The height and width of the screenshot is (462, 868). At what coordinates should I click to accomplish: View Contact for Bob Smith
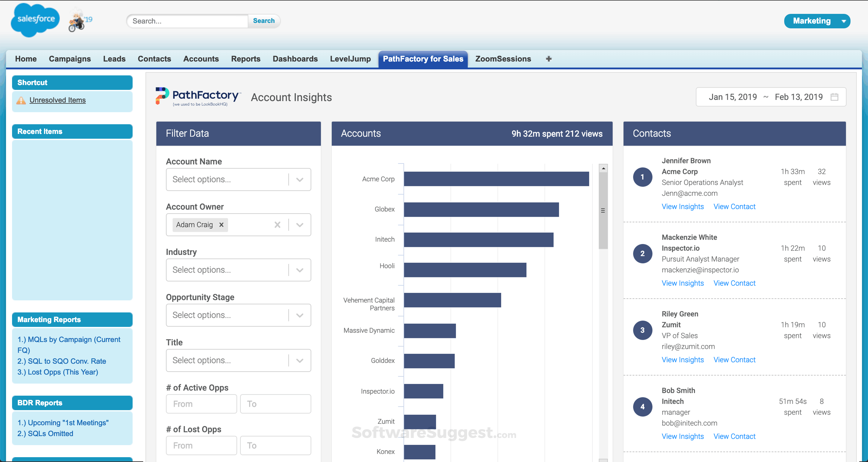[734, 436]
